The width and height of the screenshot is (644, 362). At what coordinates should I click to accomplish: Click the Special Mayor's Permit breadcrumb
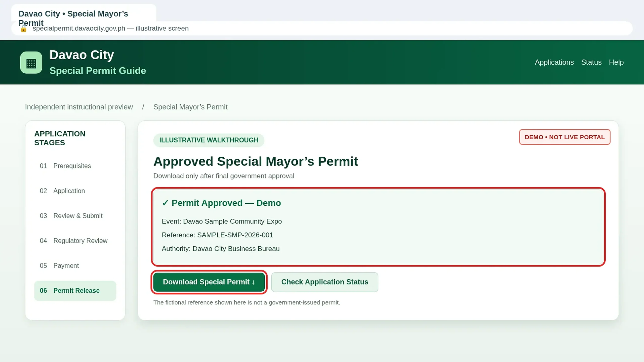(190, 107)
